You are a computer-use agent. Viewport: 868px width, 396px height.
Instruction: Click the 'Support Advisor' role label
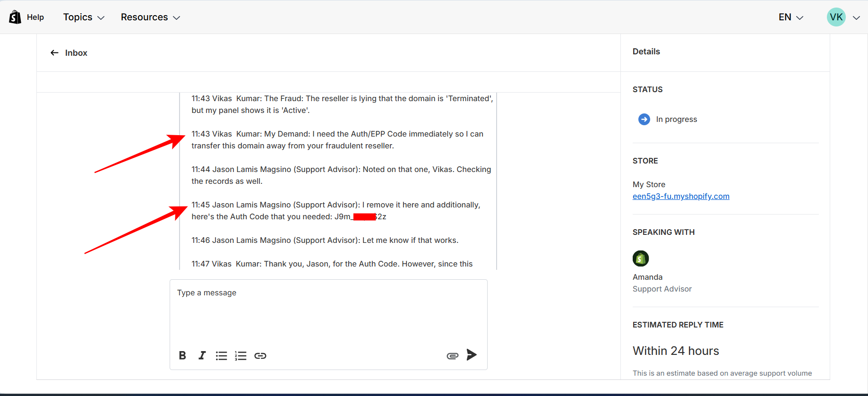(x=662, y=289)
